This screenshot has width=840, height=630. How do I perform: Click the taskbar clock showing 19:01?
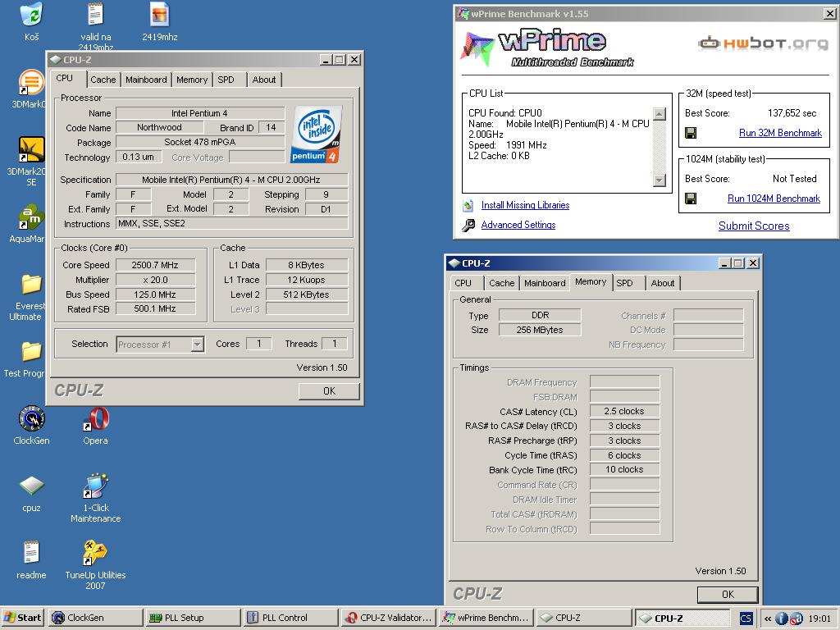(819, 619)
